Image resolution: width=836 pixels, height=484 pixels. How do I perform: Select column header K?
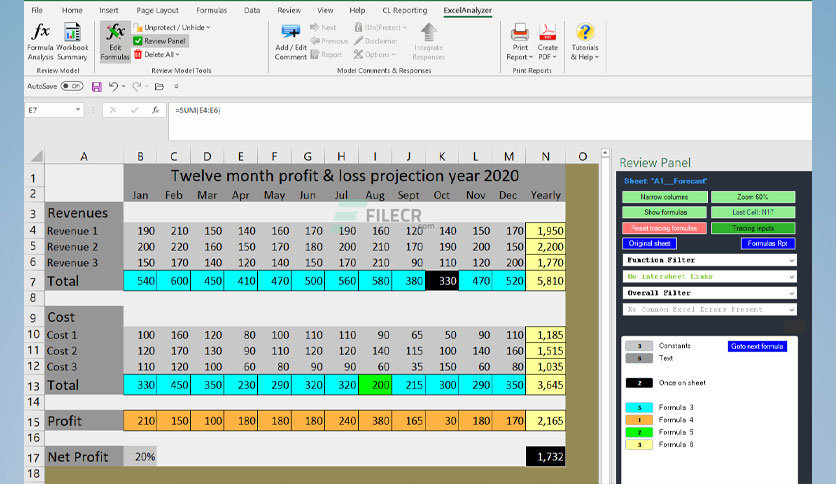tap(442, 156)
